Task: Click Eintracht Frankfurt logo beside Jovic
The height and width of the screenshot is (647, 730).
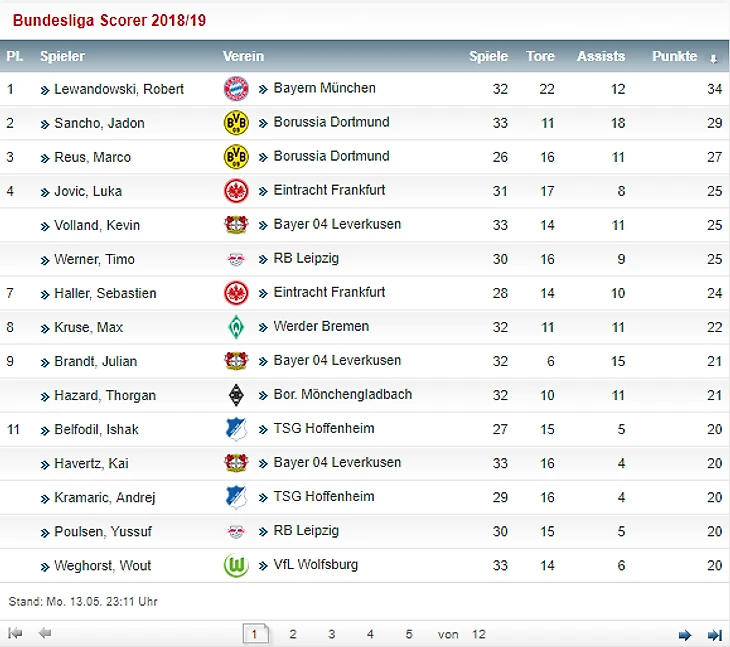Action: click(235, 190)
